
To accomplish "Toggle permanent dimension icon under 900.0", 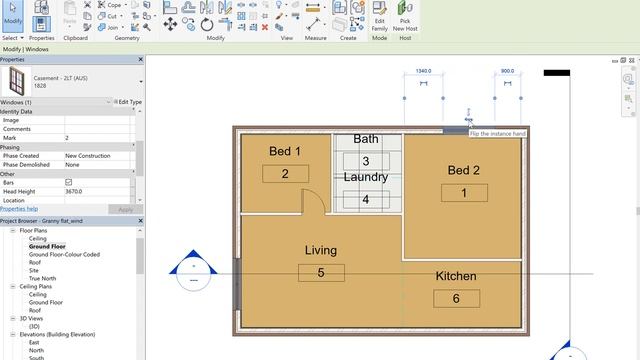I will (x=507, y=83).
